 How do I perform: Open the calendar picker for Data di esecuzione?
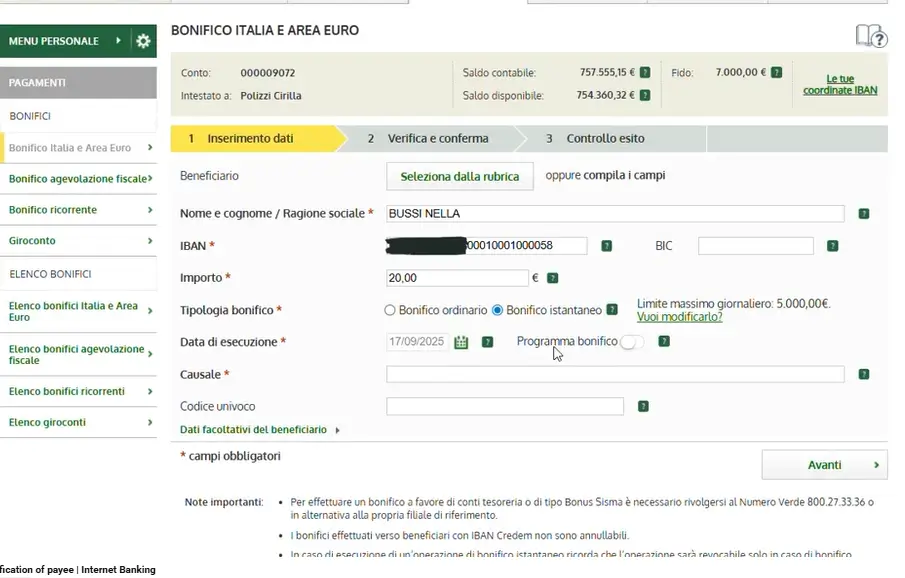click(461, 341)
